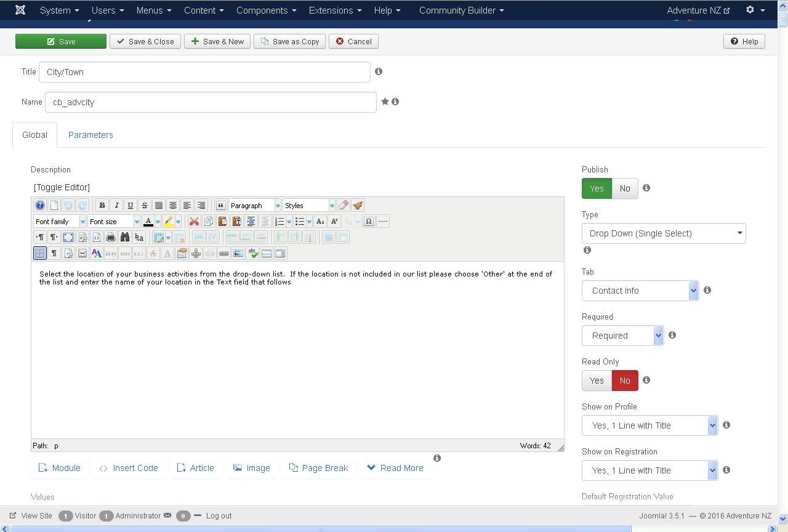Open the Styles dropdown
788x532 pixels.
click(309, 205)
